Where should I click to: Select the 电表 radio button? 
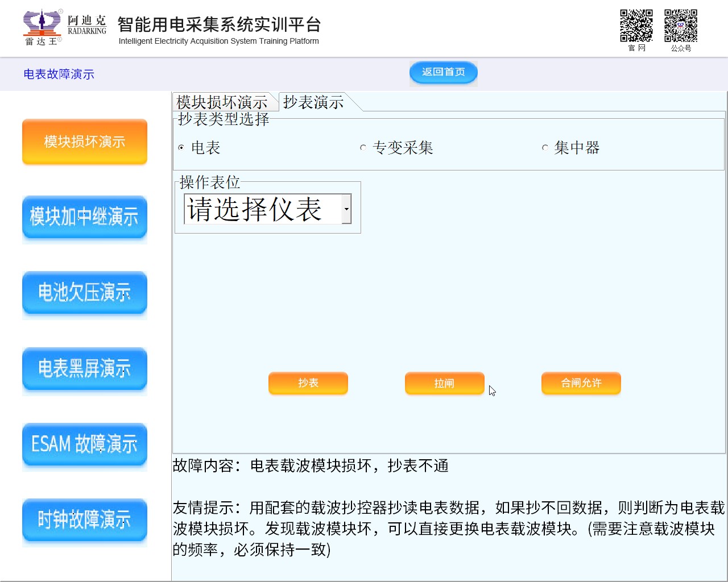click(181, 148)
